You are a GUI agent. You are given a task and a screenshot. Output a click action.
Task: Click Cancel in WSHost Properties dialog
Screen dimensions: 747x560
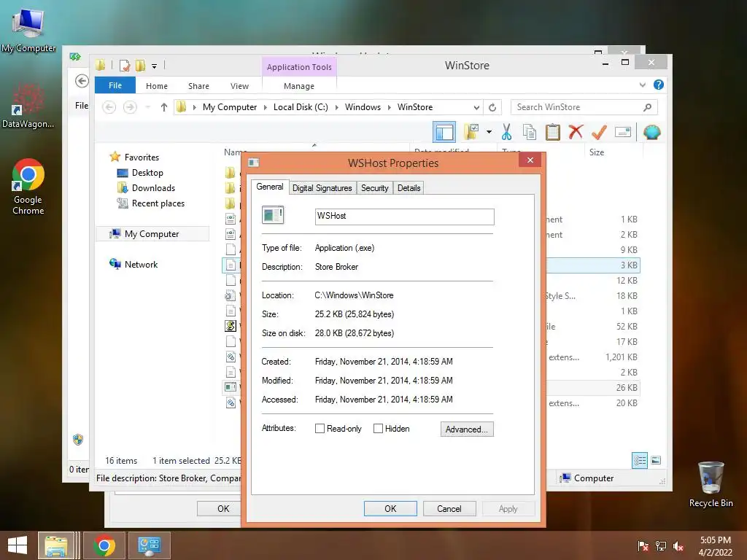[x=449, y=508]
